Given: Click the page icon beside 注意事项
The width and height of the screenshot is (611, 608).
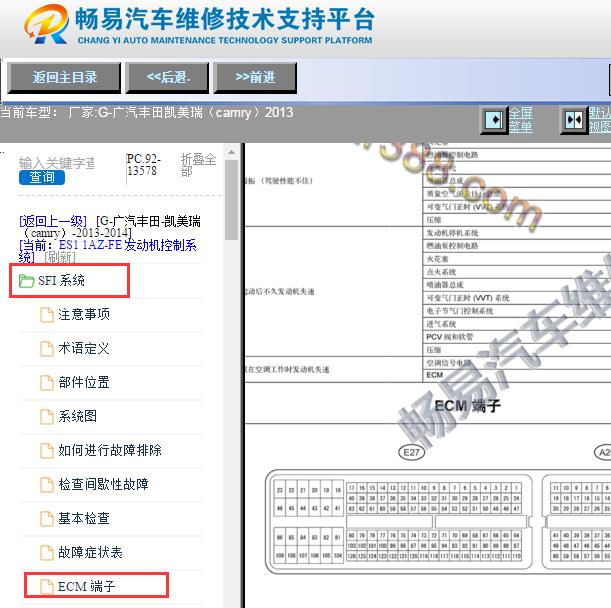Looking at the screenshot, I should pyautogui.click(x=47, y=315).
